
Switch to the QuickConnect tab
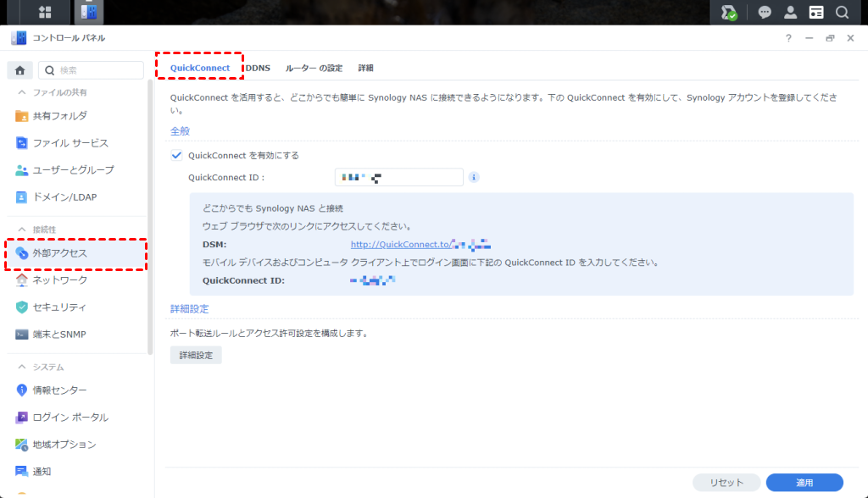200,68
